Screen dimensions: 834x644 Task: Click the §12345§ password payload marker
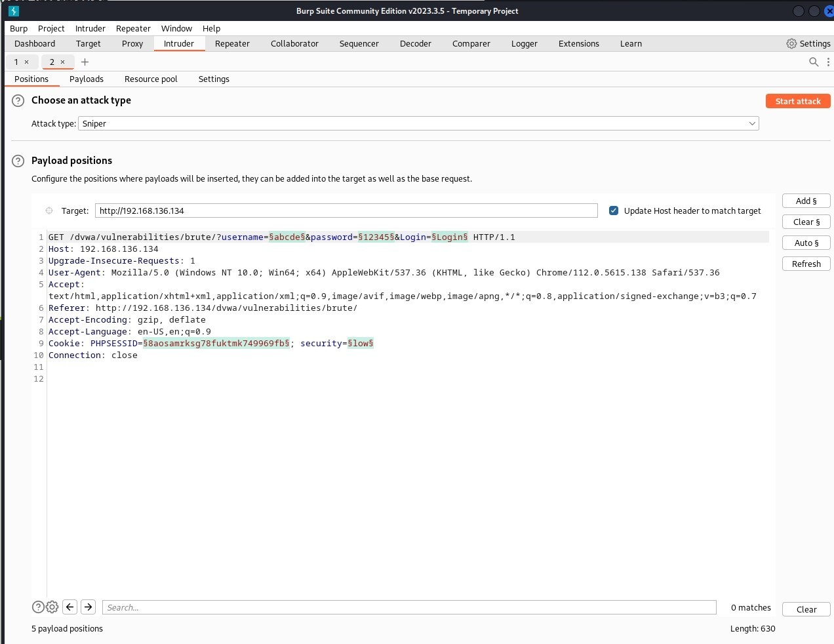(x=376, y=237)
